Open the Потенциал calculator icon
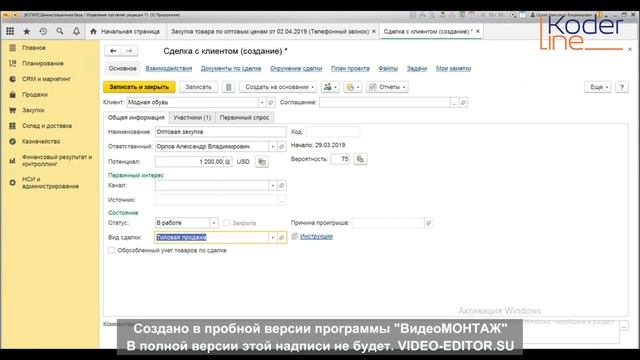Image resolution: width=640 pixels, height=360 pixels. tap(228, 162)
